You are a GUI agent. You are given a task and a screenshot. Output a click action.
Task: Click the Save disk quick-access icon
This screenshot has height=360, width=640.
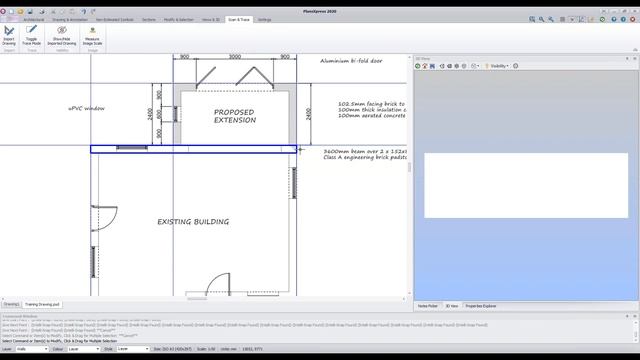[x=30, y=11]
